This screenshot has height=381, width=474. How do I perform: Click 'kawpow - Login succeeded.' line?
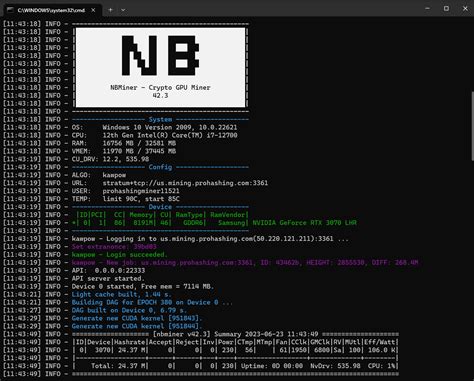120,255
